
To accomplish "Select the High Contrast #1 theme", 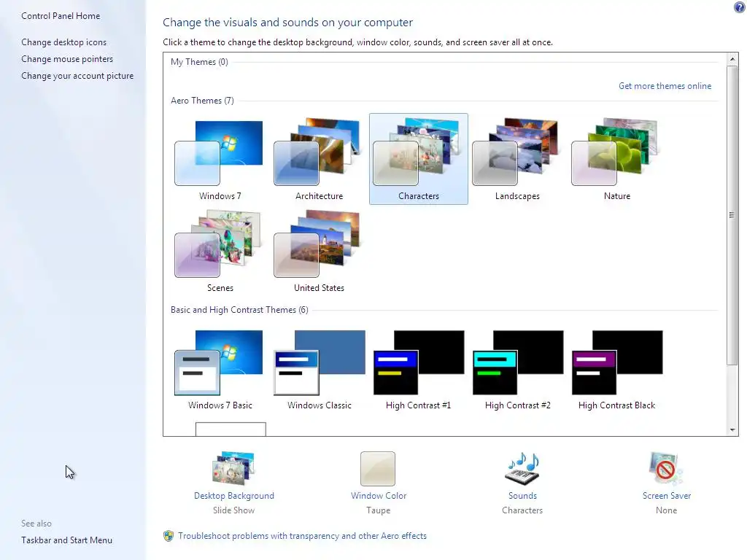I will point(418,369).
